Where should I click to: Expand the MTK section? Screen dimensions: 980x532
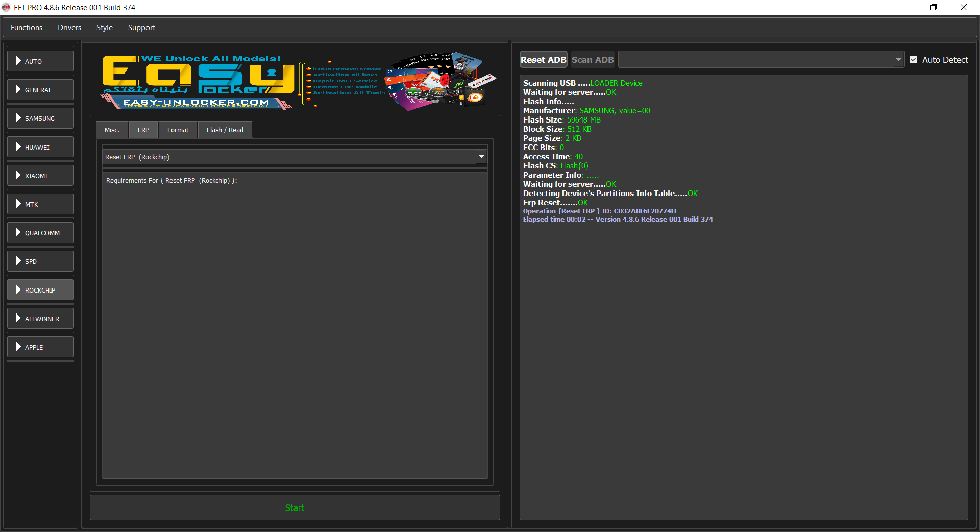(40, 204)
